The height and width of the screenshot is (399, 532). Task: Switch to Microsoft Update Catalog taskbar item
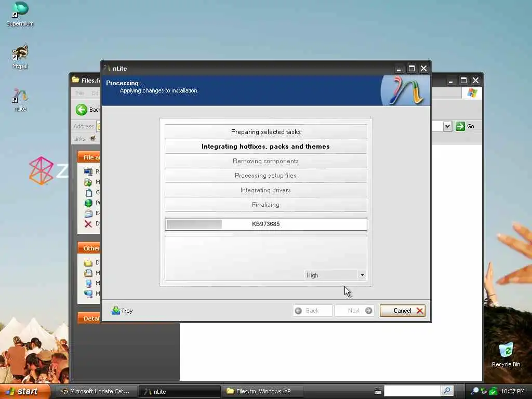(96, 391)
